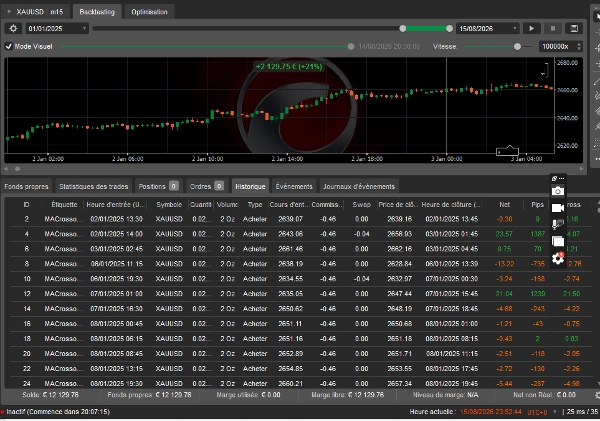Click pips value 1239
600x421 pixels.
pos(538,294)
